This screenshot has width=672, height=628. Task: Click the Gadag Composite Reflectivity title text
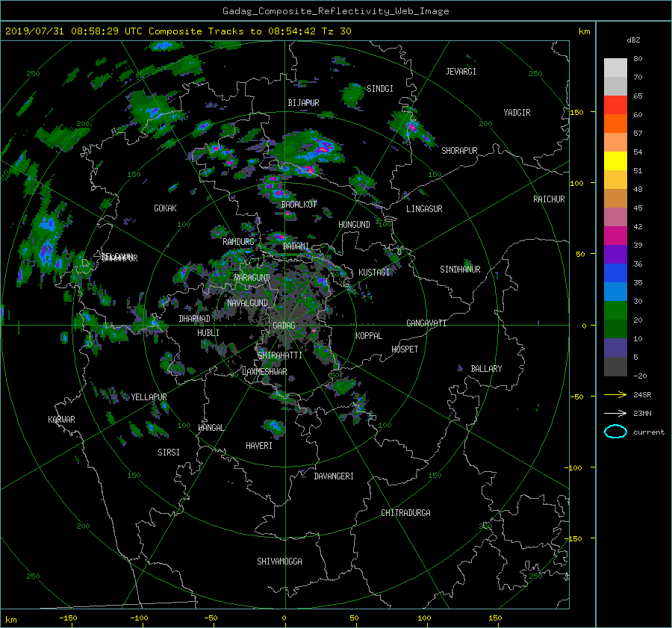coord(335,11)
